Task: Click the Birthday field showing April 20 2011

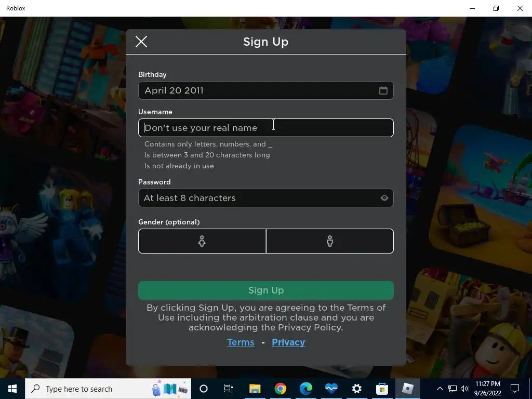Action: tap(265, 90)
